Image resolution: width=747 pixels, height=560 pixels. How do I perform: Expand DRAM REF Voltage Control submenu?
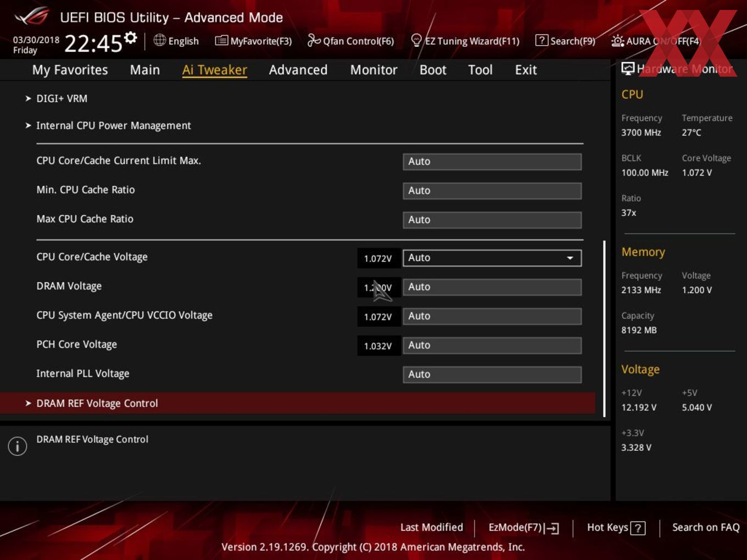click(x=297, y=403)
